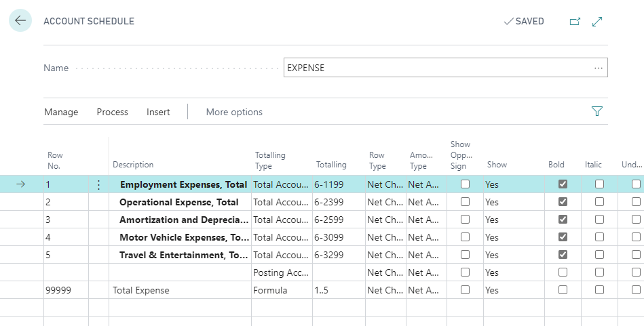Open page in new window icon
Screen dimensions: 644x326
(x=575, y=22)
